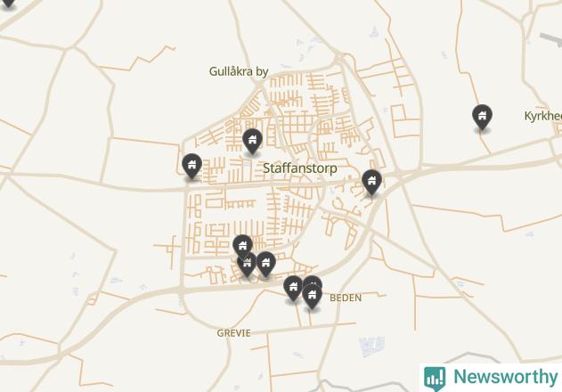
Task: Click the Kyrkheddinge label at the right edge
Action: coord(543,116)
